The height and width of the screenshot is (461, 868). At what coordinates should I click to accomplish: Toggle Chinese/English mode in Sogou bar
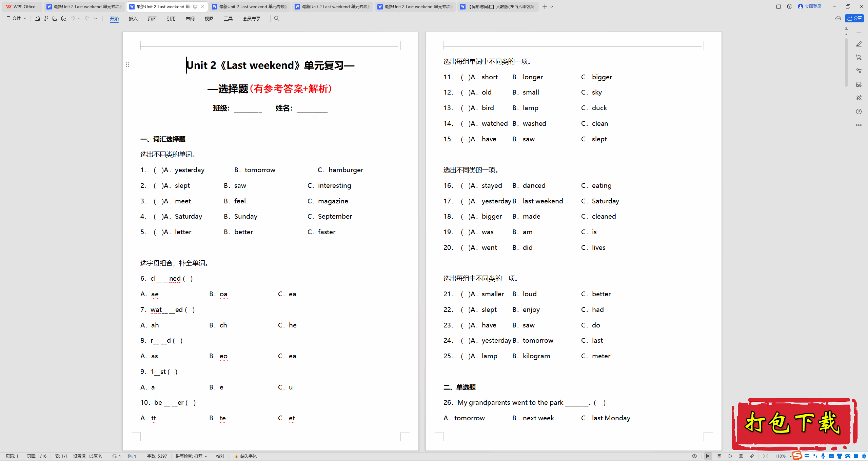tap(807, 456)
